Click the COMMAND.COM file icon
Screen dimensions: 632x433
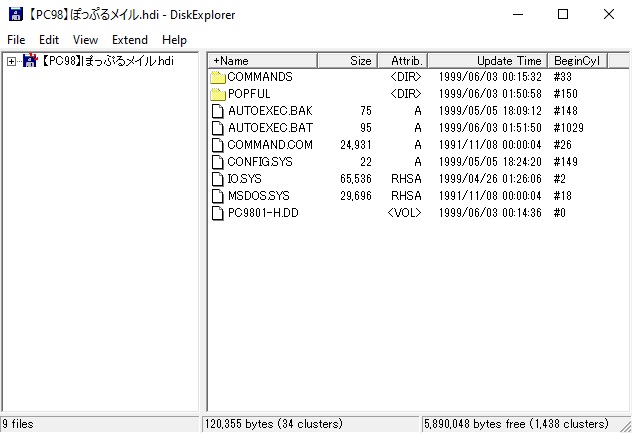point(219,145)
